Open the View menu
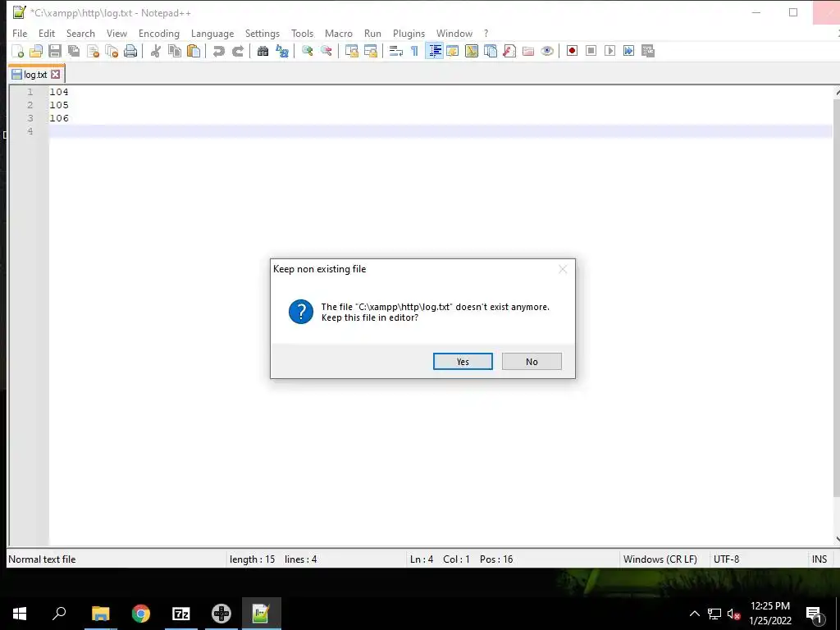Screen dimensions: 840x630 (116, 33)
